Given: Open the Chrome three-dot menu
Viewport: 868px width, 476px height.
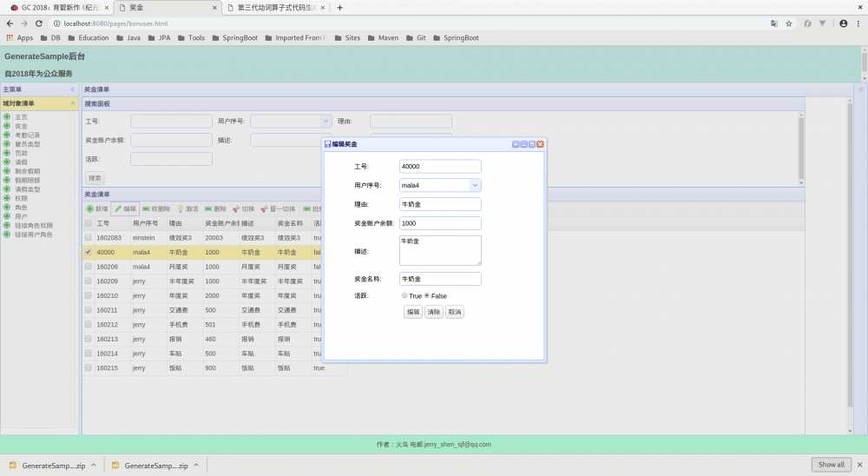Looking at the screenshot, I should click(858, 23).
